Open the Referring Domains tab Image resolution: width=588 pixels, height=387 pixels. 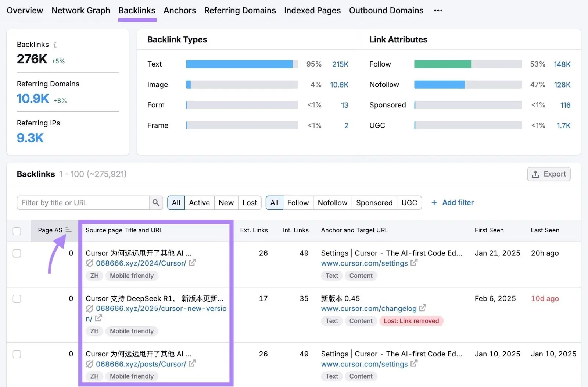point(240,10)
